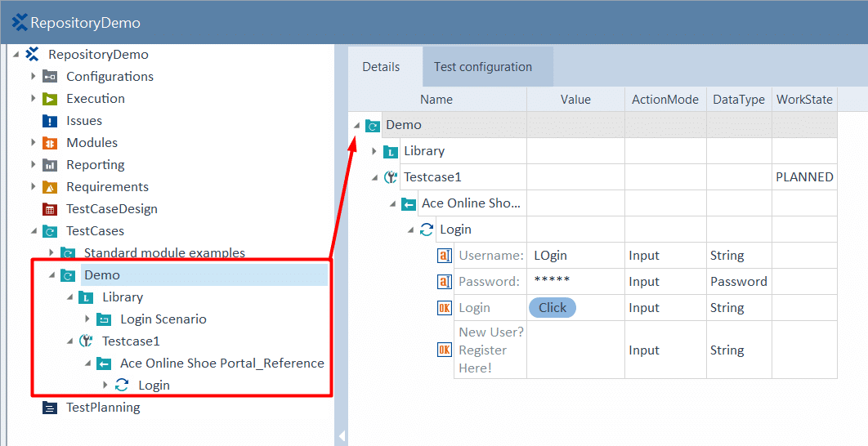The image size is (868, 446).
Task: Click the Configurations folder icon
Action: coord(50,76)
